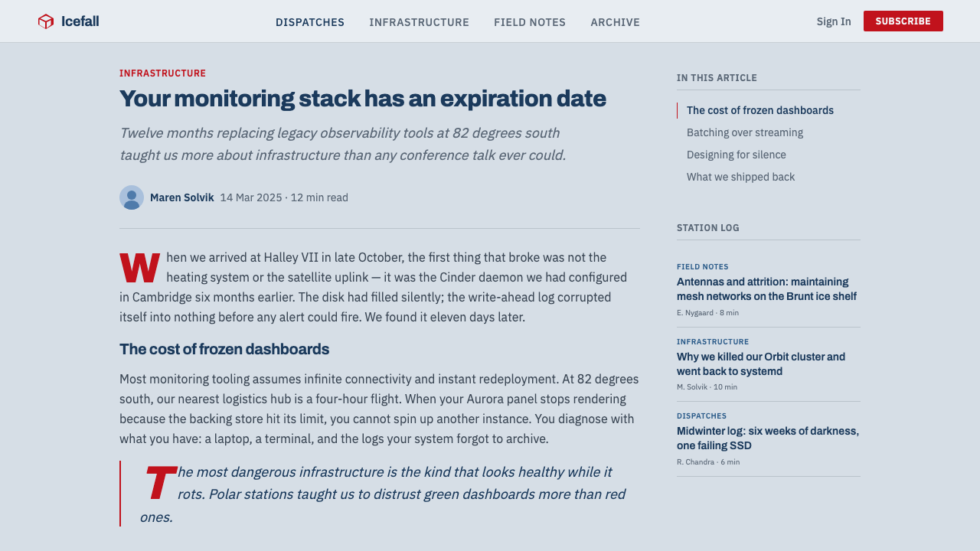This screenshot has height=551, width=980.
Task: Click Field Notes tag in Station Log
Action: 703,267
